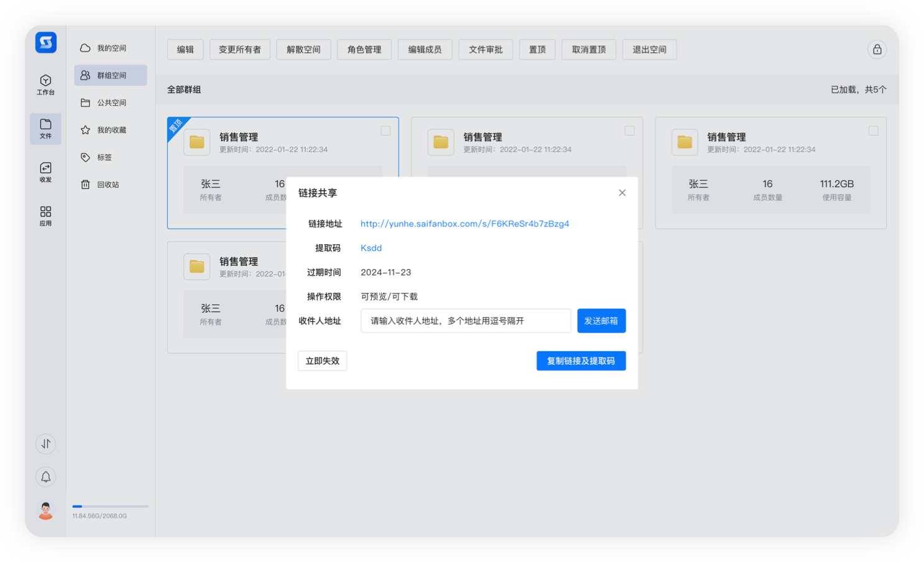This screenshot has width=924, height=562.
Task: Open 角色管理 role management
Action: [364, 49]
